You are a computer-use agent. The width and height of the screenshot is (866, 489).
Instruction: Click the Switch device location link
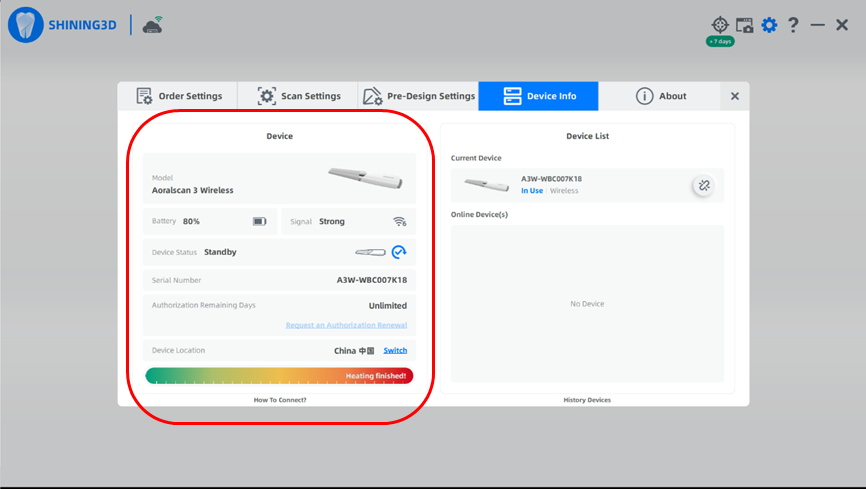tap(395, 350)
